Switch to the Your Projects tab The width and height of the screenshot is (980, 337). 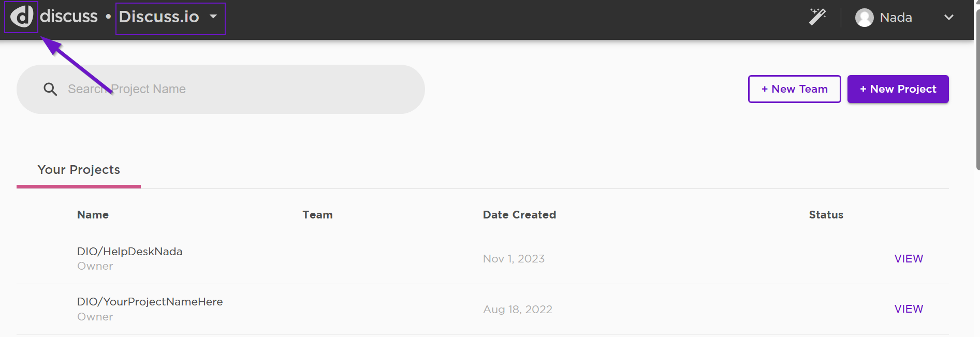(79, 170)
